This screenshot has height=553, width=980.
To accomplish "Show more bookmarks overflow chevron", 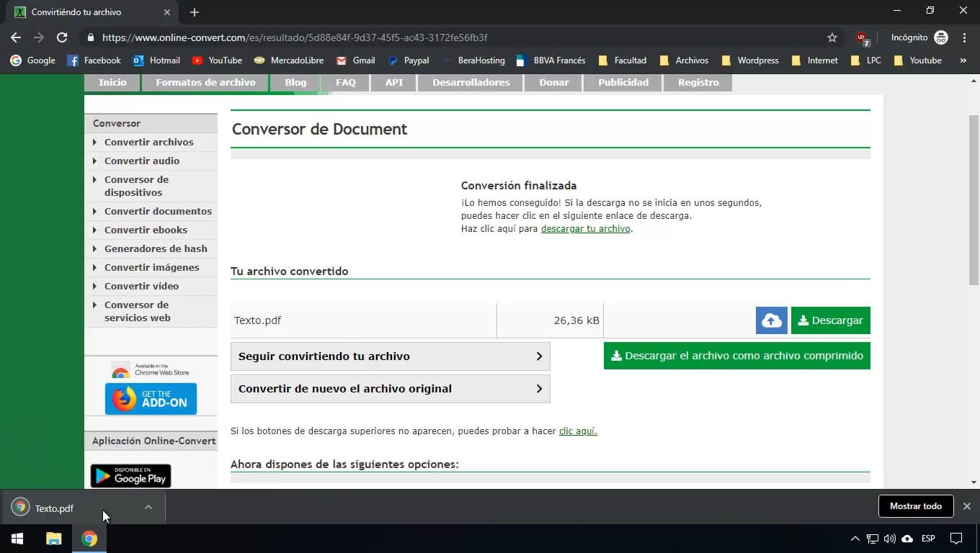I will (x=963, y=60).
